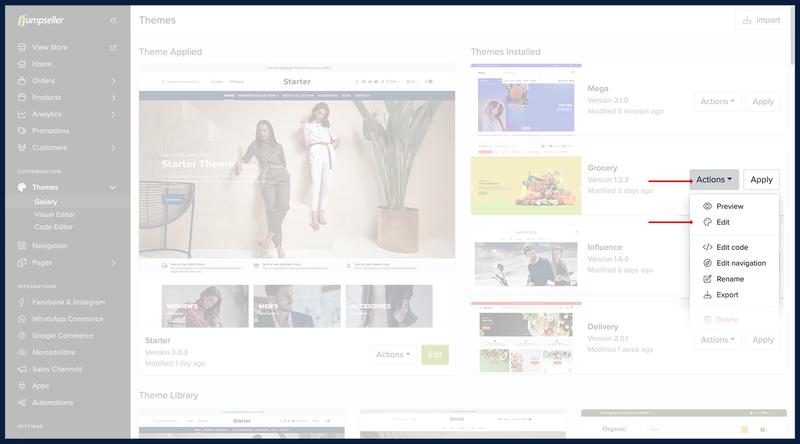
Task: Click the Analytics chart icon
Action: (21, 114)
